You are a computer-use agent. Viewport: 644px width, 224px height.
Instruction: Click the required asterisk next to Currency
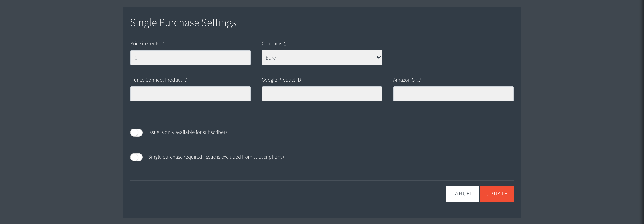(x=284, y=44)
